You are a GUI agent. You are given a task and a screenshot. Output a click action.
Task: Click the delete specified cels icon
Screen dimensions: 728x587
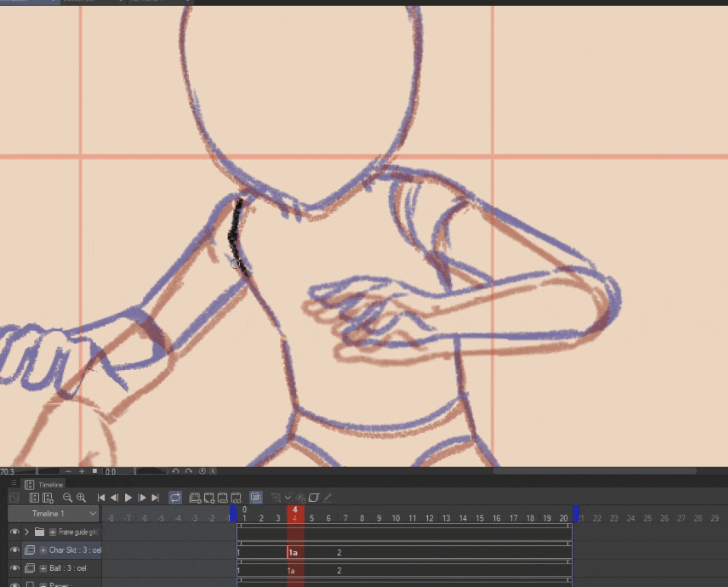pyautogui.click(x=236, y=498)
